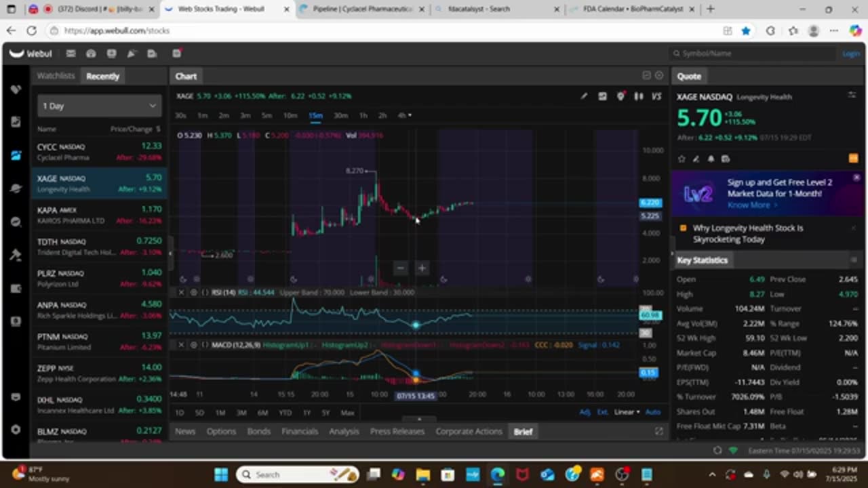868x488 pixels.
Task: Open quote panel settings sliders icon
Action: (x=852, y=96)
